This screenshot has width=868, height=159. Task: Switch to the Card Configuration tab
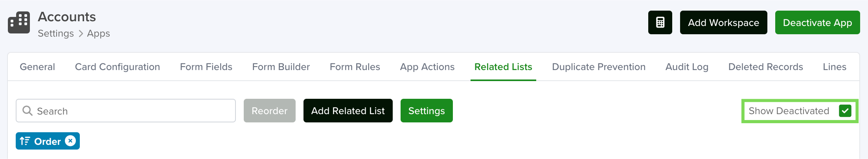(118, 67)
